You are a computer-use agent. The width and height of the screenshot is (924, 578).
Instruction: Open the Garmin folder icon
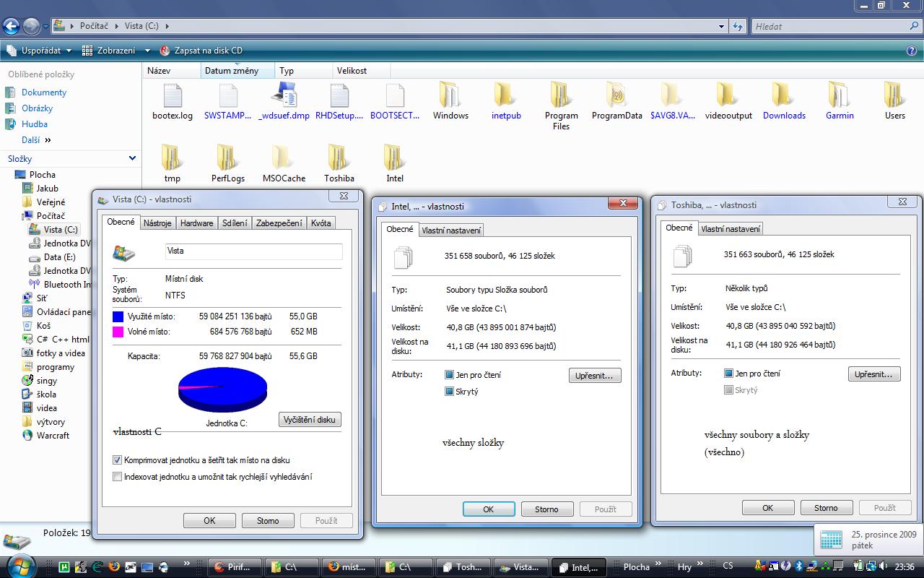pyautogui.click(x=839, y=95)
